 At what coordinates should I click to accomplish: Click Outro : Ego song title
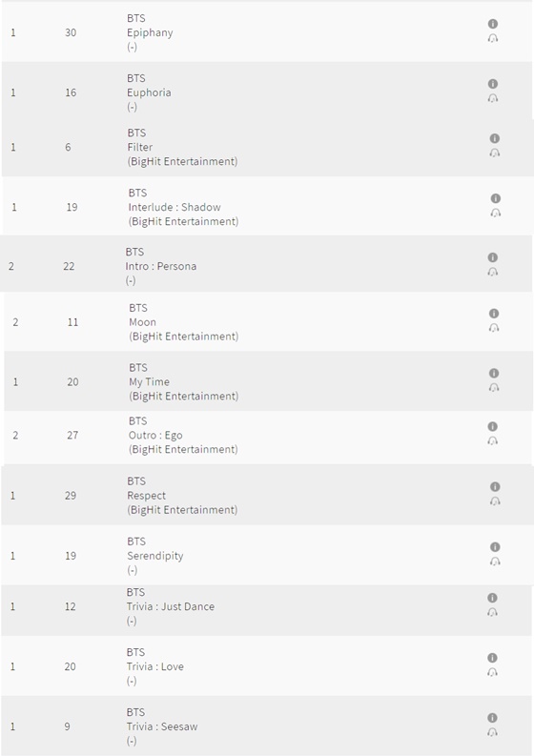click(155, 436)
